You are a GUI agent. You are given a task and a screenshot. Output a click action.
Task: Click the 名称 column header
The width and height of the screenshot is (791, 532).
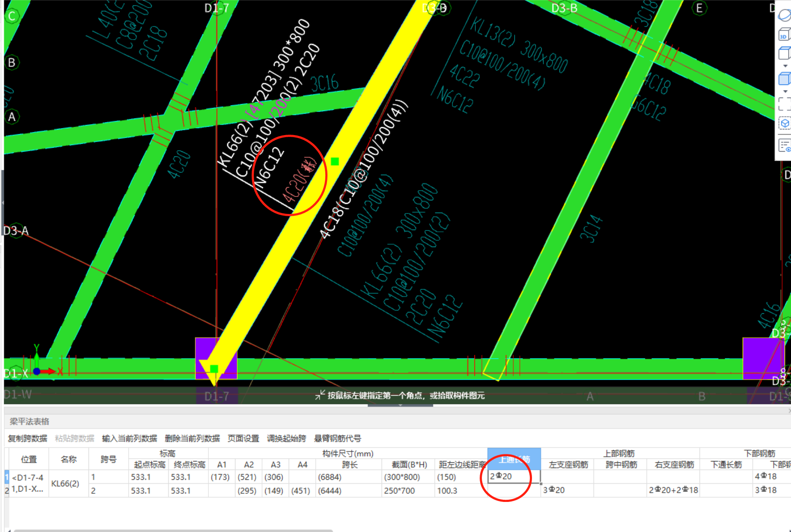68,459
